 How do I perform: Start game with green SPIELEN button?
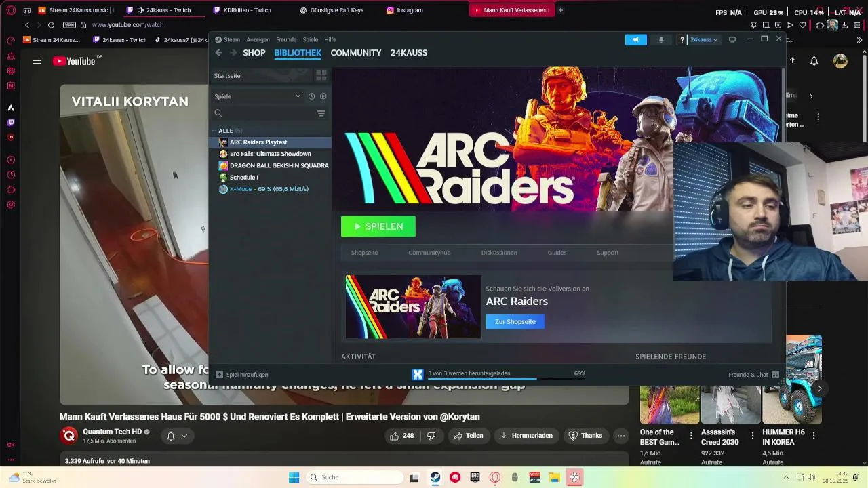pos(378,226)
